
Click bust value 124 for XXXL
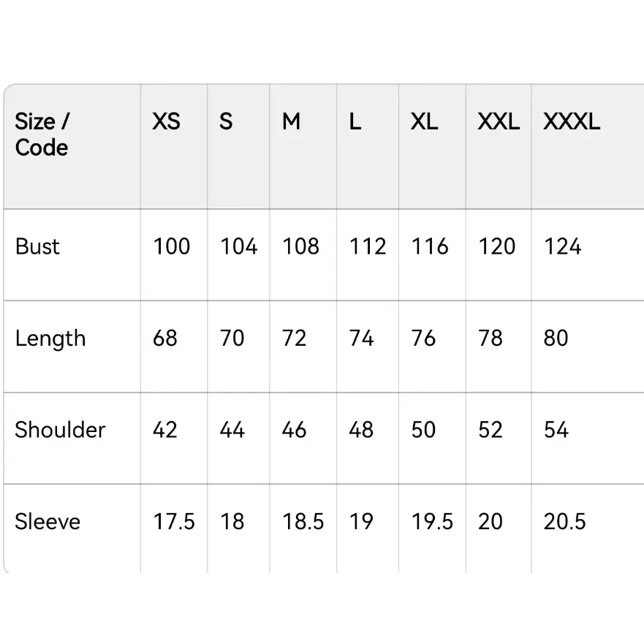(562, 246)
